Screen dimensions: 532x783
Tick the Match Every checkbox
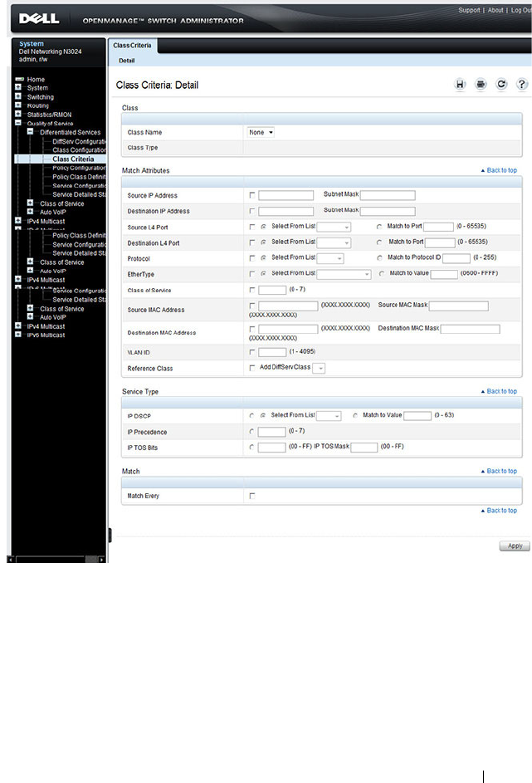point(252,496)
